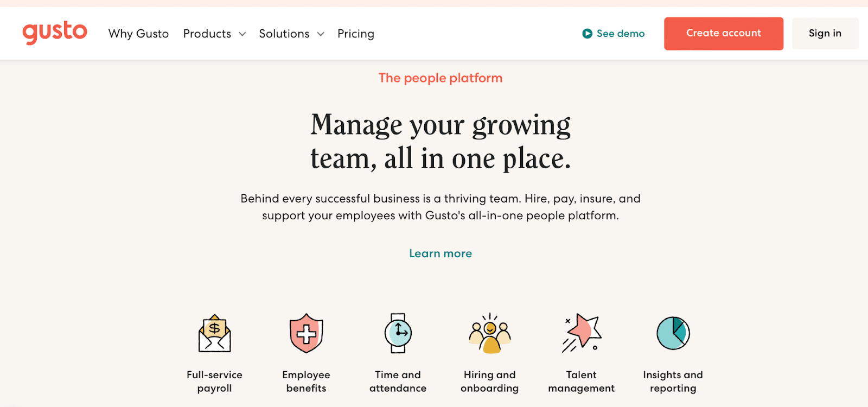Go to the Why Gusto page
This screenshot has height=407, width=868.
(138, 34)
